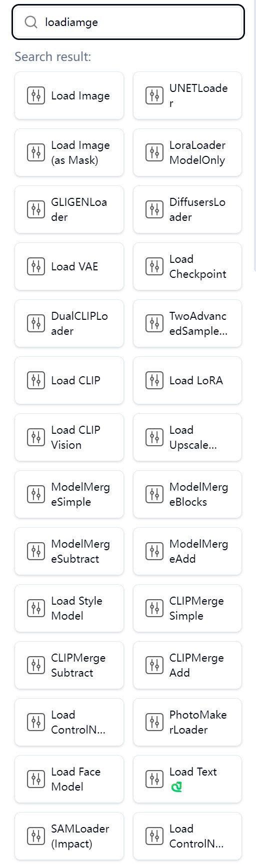Screen dimensions: 256x868
Task: Click the icon on PhotoMakerLoader node
Action: (154, 722)
